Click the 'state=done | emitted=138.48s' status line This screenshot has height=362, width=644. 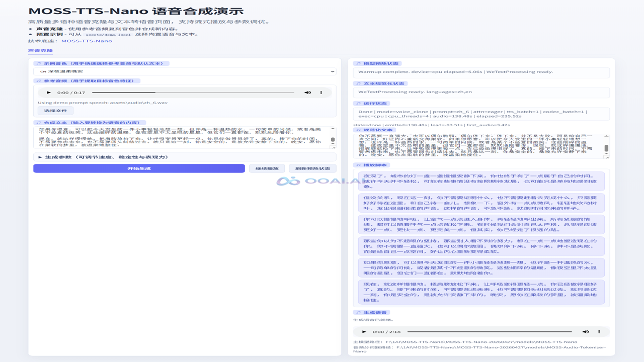(431, 125)
